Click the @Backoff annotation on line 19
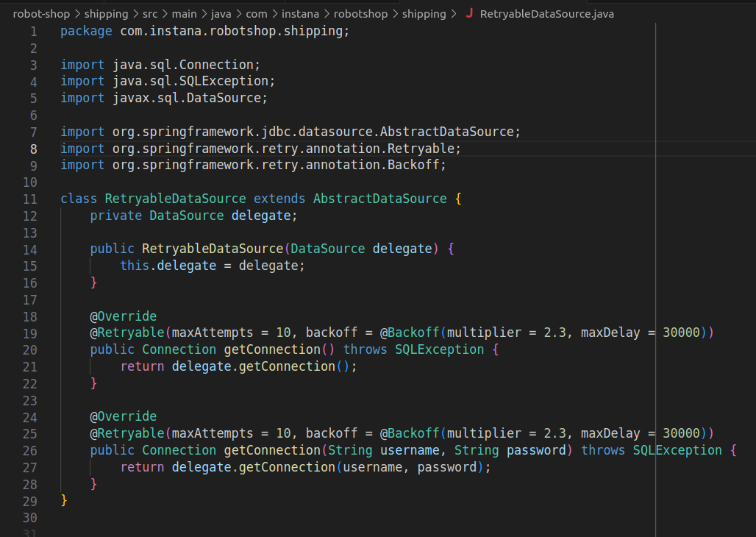Viewport: 756px width, 537px height. pyautogui.click(x=410, y=333)
